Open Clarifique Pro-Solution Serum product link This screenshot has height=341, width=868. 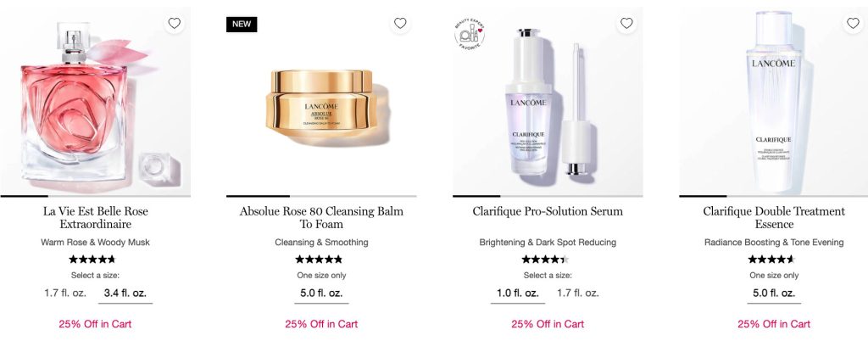(548, 211)
